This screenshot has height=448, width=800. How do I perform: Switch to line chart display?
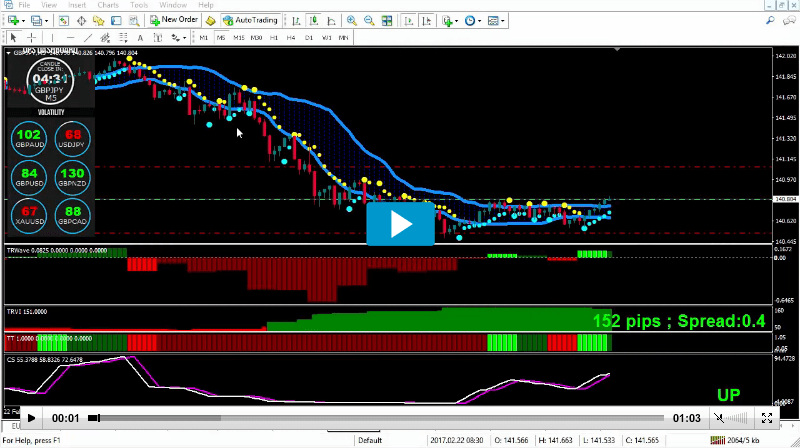pyautogui.click(x=331, y=20)
